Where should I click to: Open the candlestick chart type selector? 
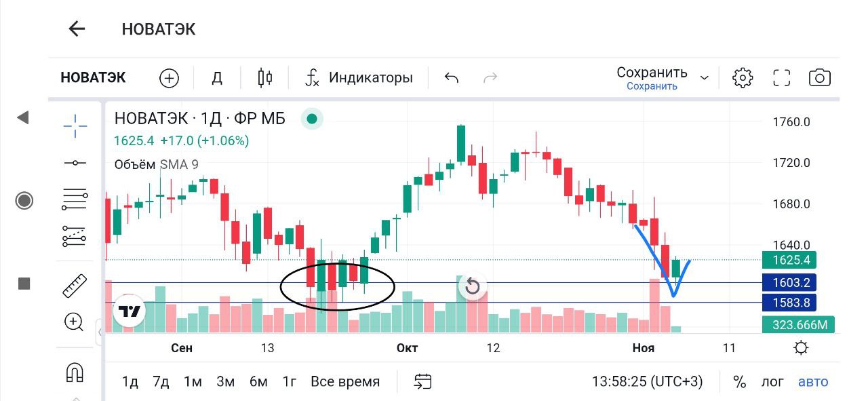pos(265,78)
